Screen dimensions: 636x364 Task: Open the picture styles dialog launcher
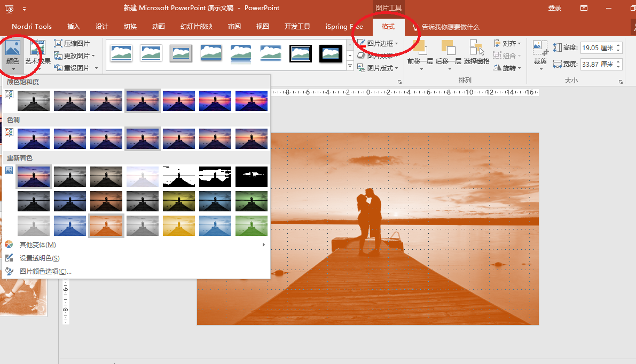coord(399,82)
